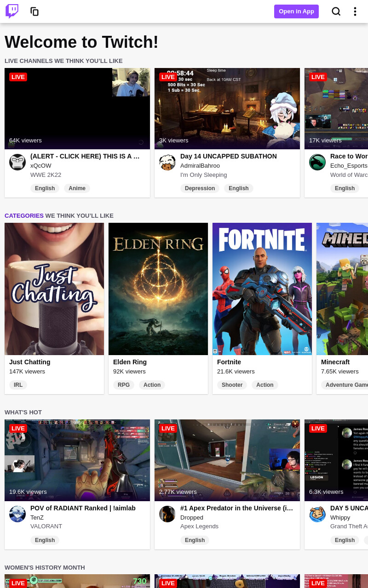Select the Anime tag on xQcOW card
Viewport: 368px width, 588px height.
(x=77, y=188)
